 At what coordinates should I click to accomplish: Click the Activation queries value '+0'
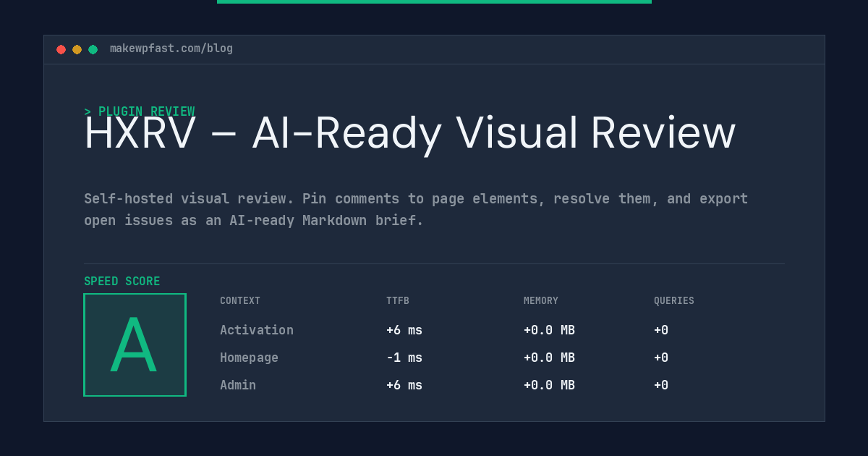pyautogui.click(x=661, y=330)
